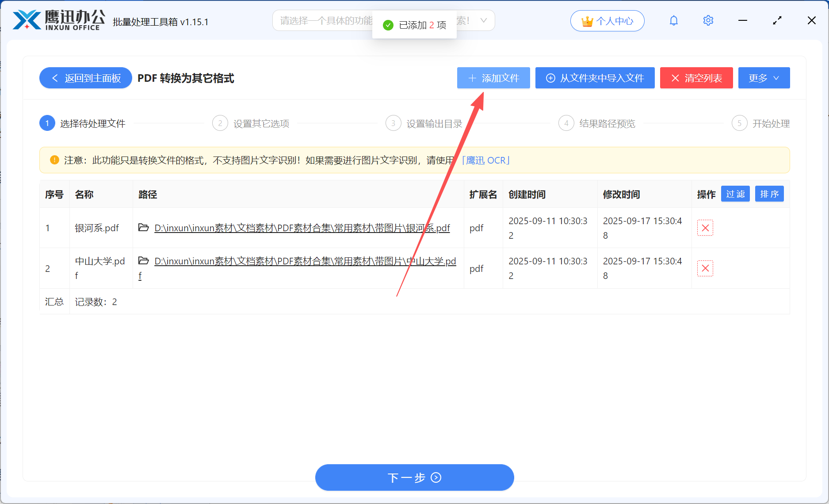
Task: Minimize the application window
Action: tap(743, 21)
